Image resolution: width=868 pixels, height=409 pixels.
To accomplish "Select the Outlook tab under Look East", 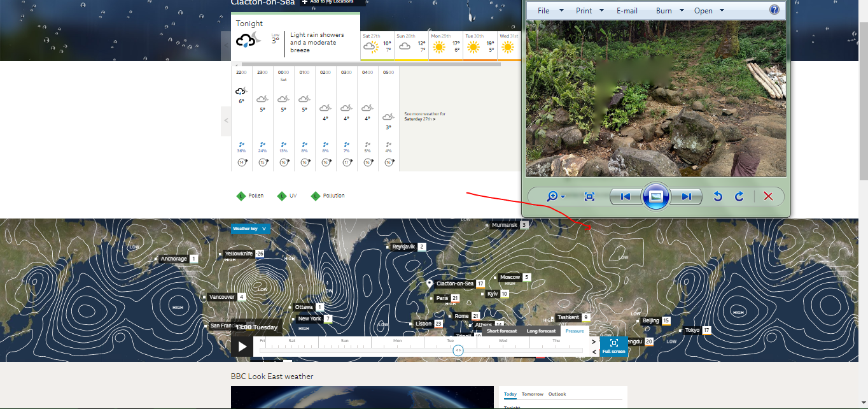I will tap(557, 394).
